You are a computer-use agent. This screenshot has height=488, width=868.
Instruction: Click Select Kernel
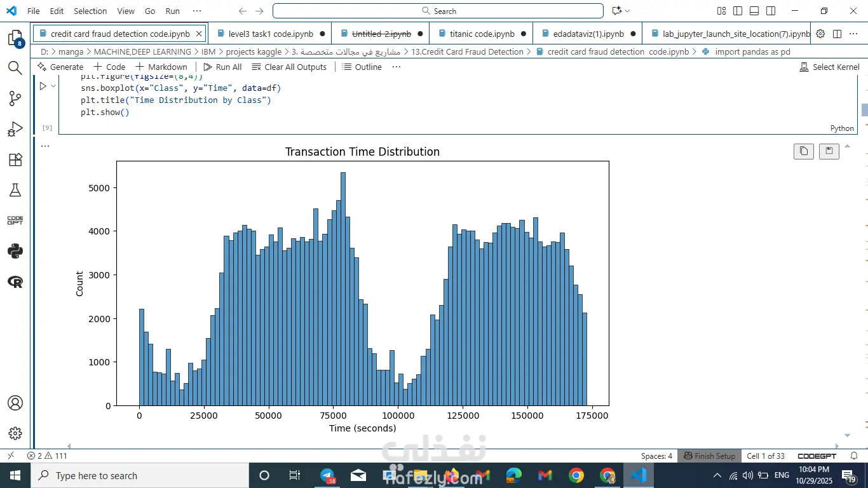click(x=829, y=67)
